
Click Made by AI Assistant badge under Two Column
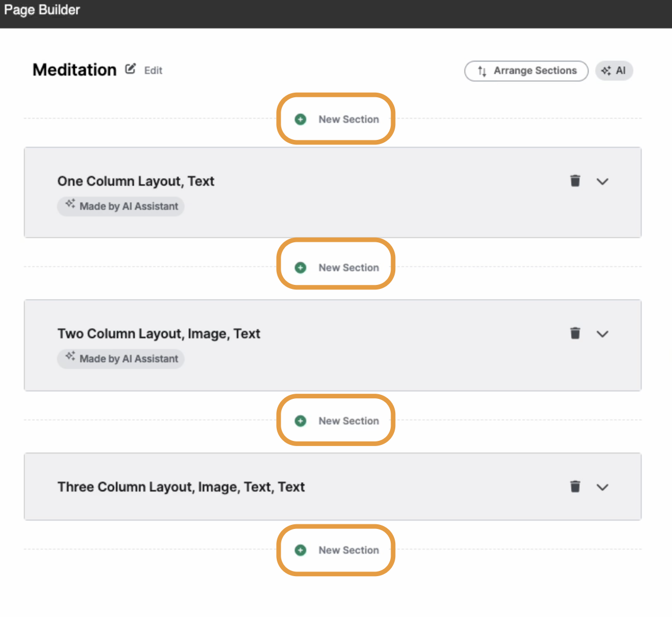pos(121,359)
